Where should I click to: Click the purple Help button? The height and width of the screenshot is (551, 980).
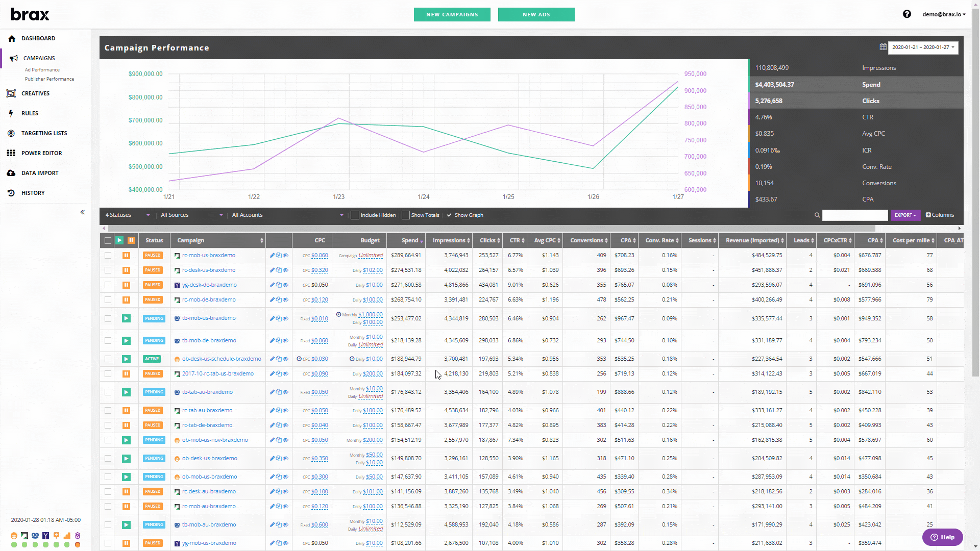coord(942,537)
